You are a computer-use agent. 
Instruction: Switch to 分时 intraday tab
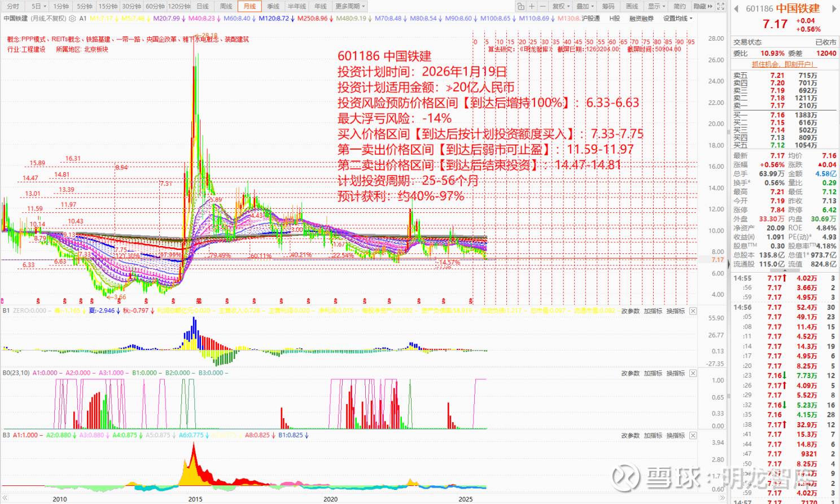click(13, 6)
